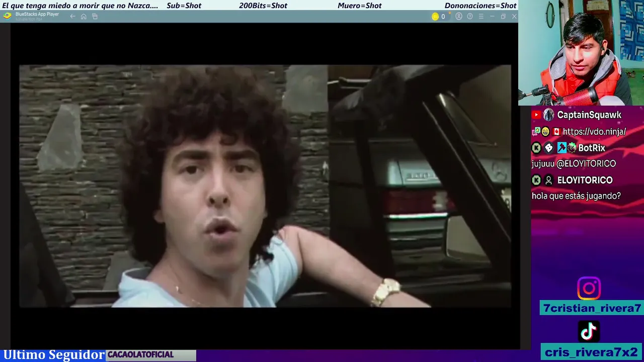Click the Canada flag emoji in chat

click(x=556, y=132)
